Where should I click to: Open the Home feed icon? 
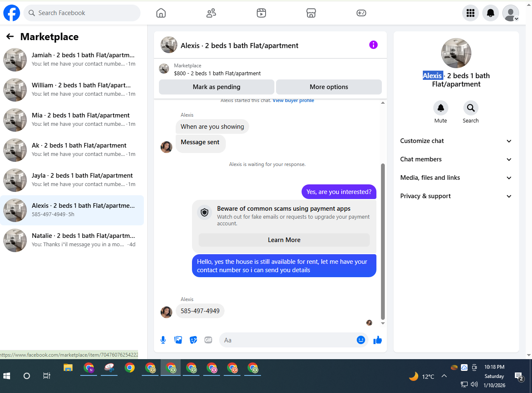(x=161, y=13)
